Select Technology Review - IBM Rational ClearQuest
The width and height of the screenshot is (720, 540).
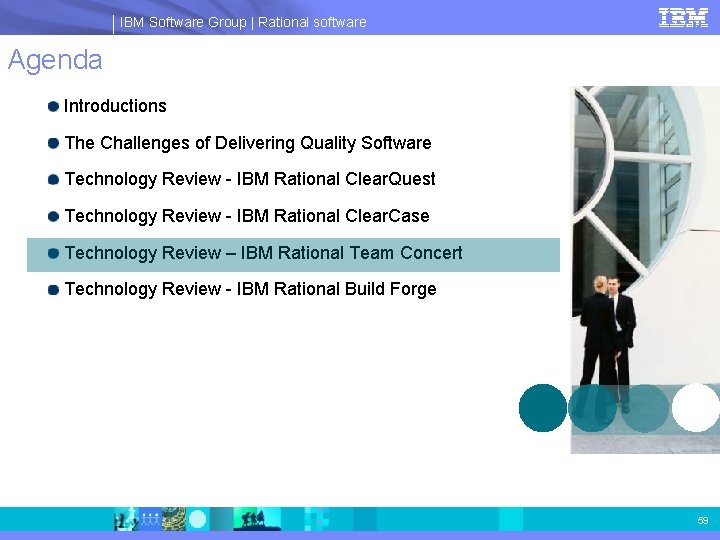pyautogui.click(x=250, y=179)
